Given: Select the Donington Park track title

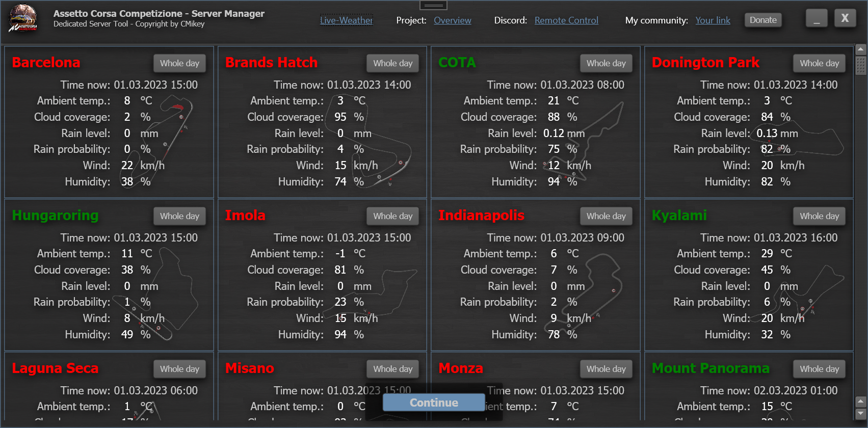Looking at the screenshot, I should (x=705, y=63).
